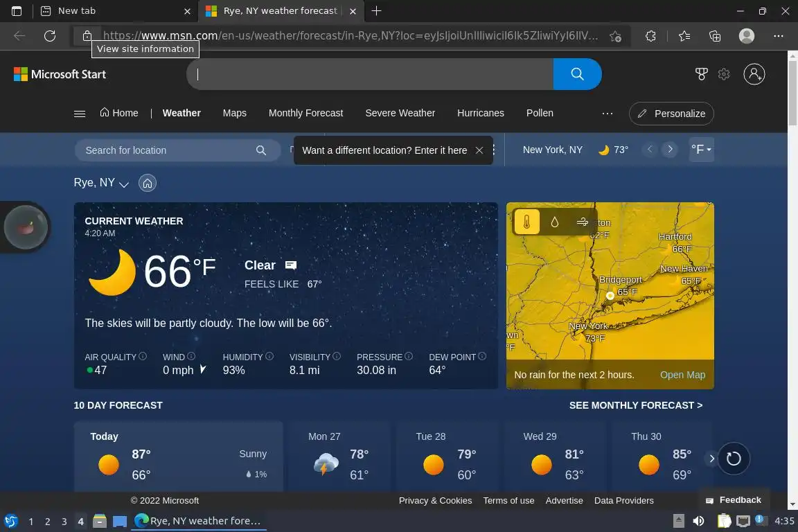
Task: Select the Weather navigation tab
Action: (181, 113)
